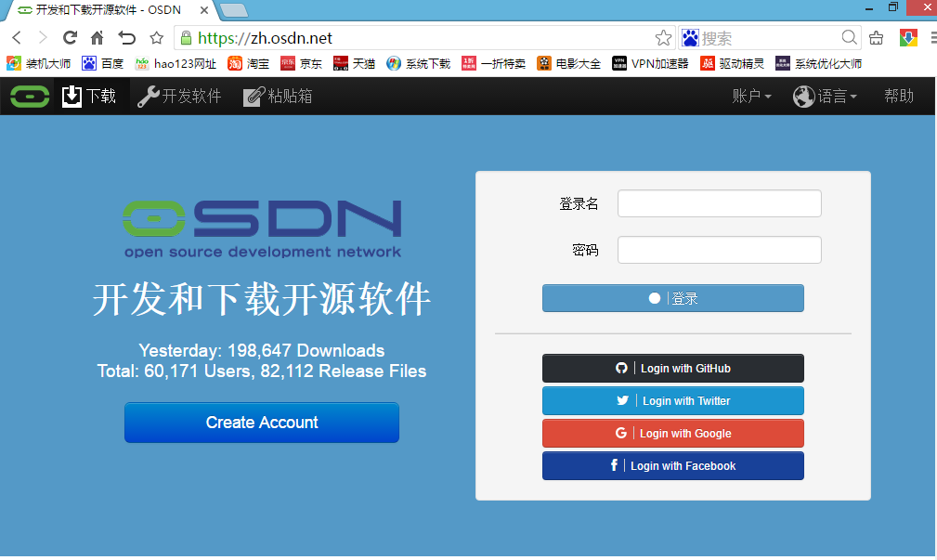The height and width of the screenshot is (560, 937).
Task: Click the favorites star beside home
Action: click(x=157, y=38)
